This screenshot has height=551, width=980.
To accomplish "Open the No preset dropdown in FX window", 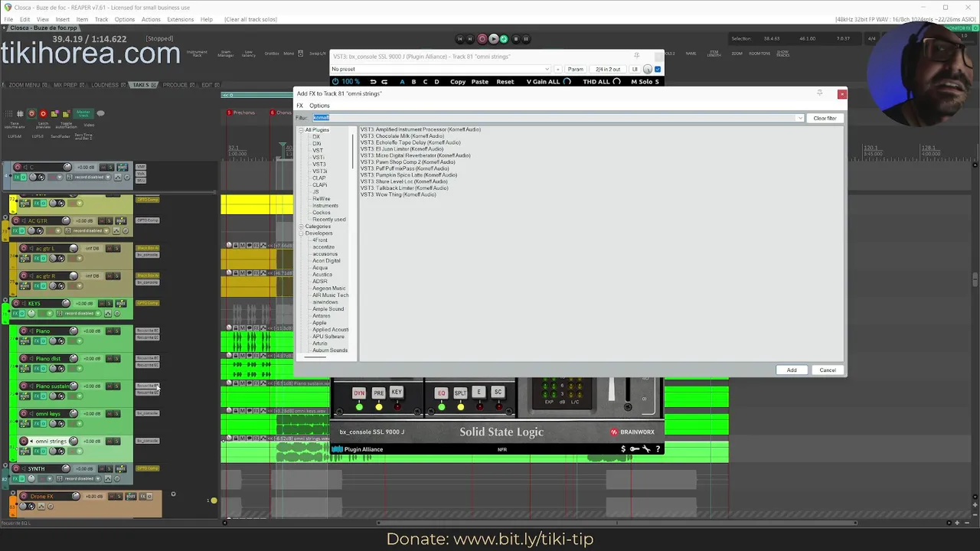I will coord(440,69).
